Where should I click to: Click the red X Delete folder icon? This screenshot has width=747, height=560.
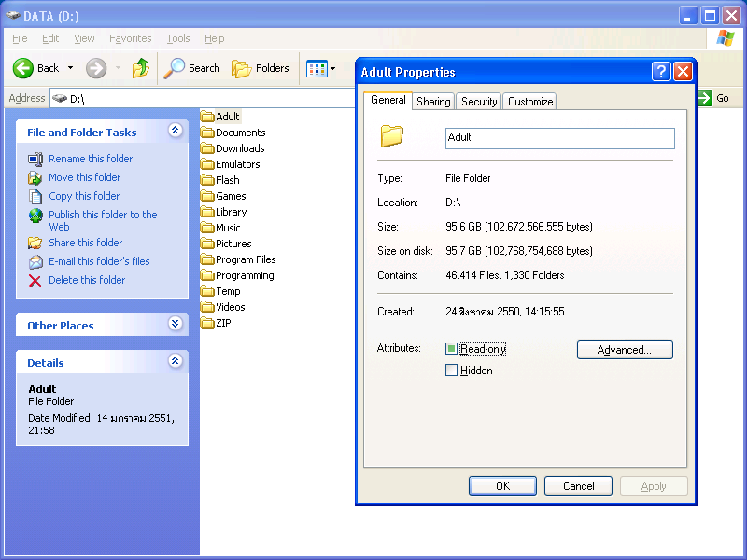pyautogui.click(x=35, y=281)
